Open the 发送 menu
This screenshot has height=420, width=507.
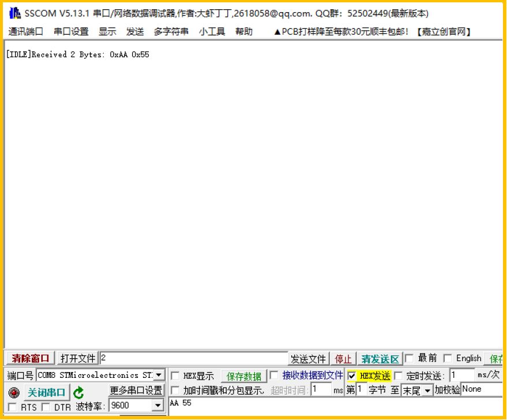[x=135, y=32]
